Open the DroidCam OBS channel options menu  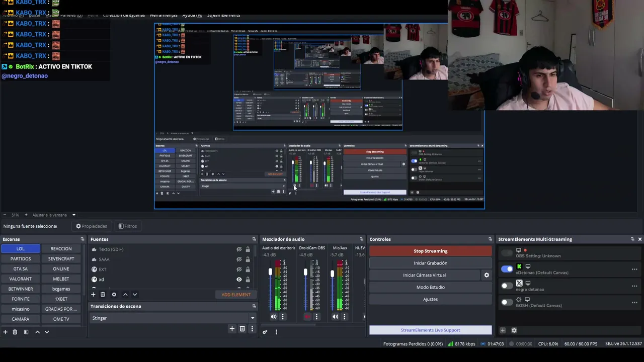click(x=316, y=317)
